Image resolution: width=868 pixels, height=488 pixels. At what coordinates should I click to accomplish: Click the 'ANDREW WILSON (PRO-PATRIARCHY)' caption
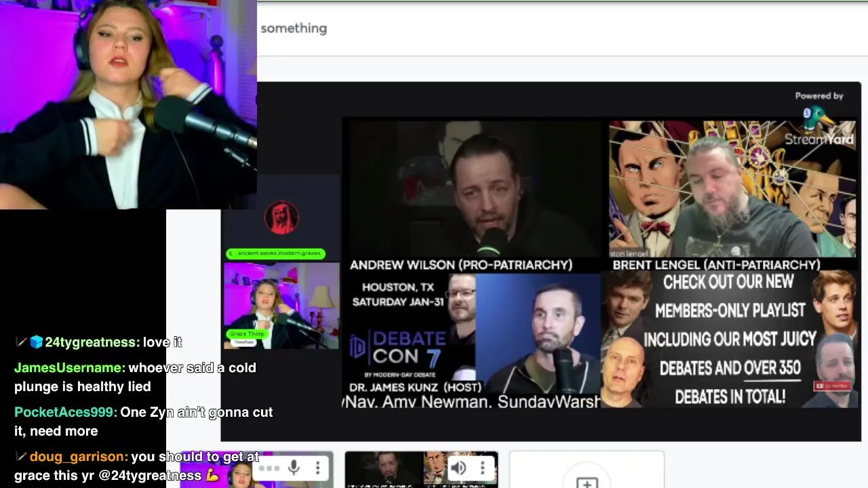tap(461, 265)
